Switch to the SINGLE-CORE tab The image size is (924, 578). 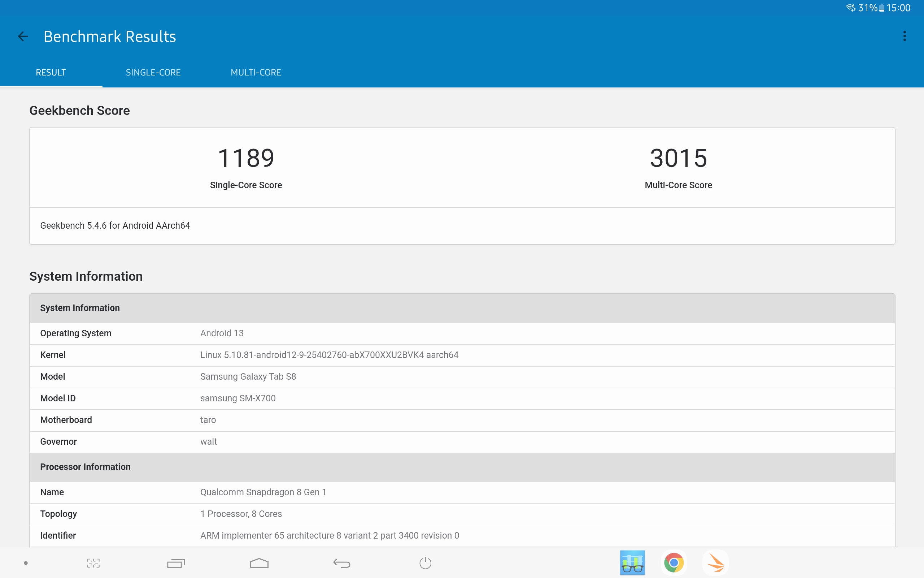tap(153, 72)
